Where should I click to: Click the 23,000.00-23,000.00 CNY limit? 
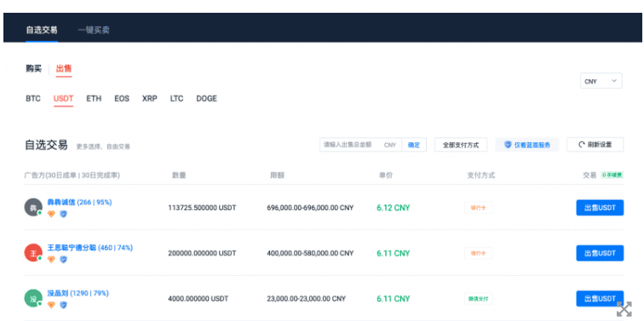(x=307, y=298)
